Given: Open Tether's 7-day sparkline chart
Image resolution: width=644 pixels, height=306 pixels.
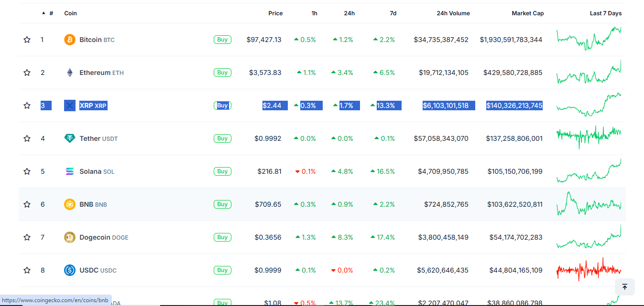Looking at the screenshot, I should 589,137.
